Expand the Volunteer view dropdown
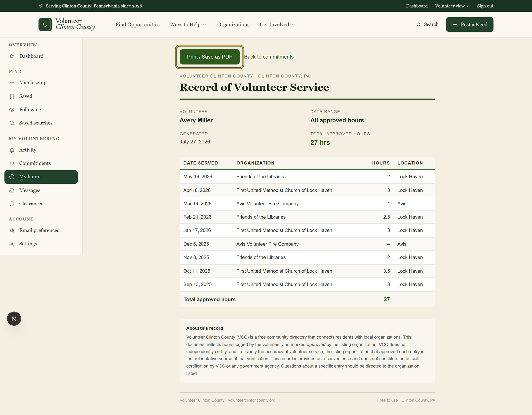The width and height of the screenshot is (532, 415). (x=452, y=6)
